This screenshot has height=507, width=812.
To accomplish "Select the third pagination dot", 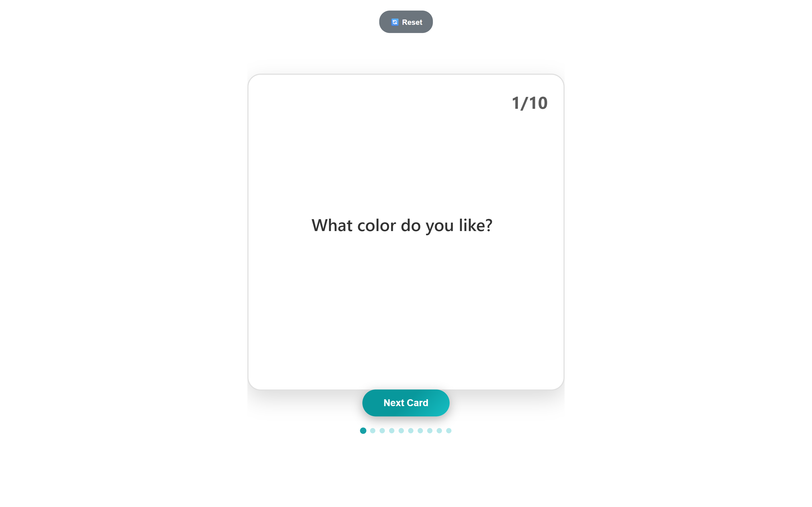I will click(x=382, y=430).
